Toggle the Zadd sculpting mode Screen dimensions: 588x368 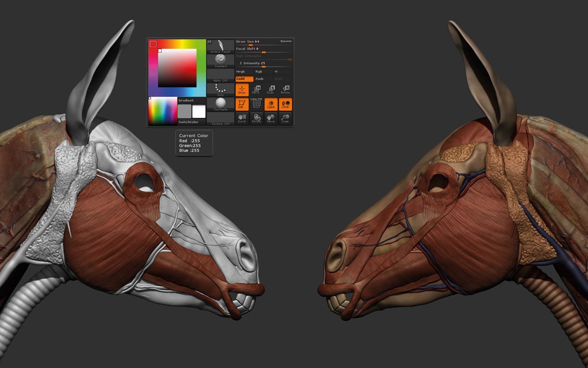244,79
